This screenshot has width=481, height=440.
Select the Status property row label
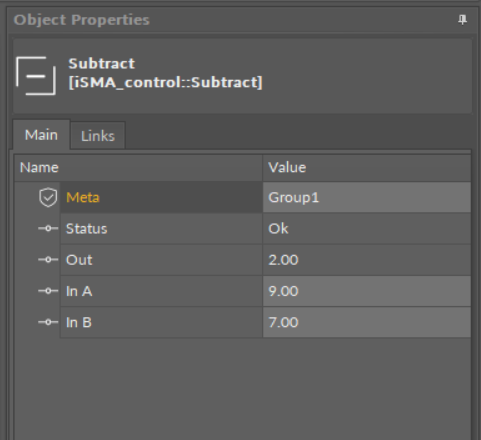tap(161, 229)
